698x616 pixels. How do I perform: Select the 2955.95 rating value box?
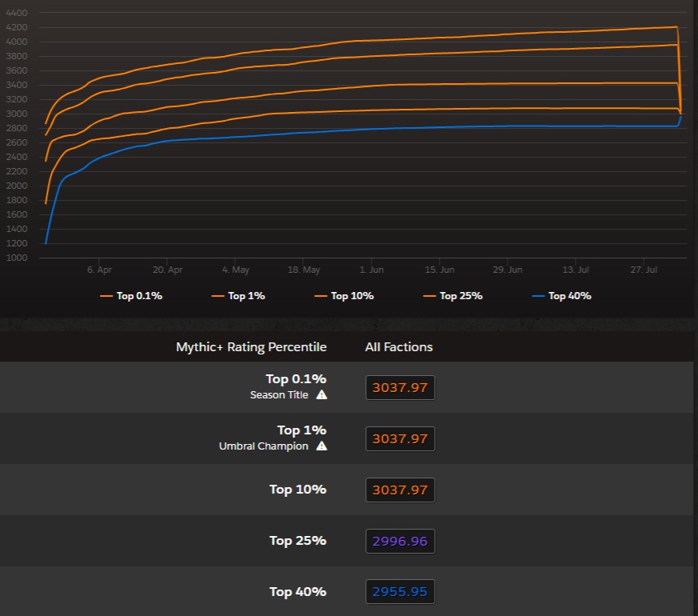401,591
